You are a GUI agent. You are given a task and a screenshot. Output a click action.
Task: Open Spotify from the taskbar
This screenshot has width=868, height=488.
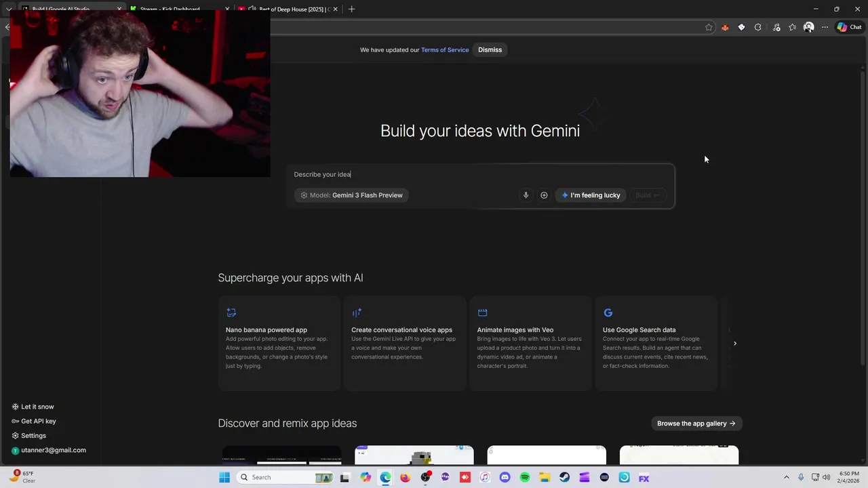tap(524, 477)
